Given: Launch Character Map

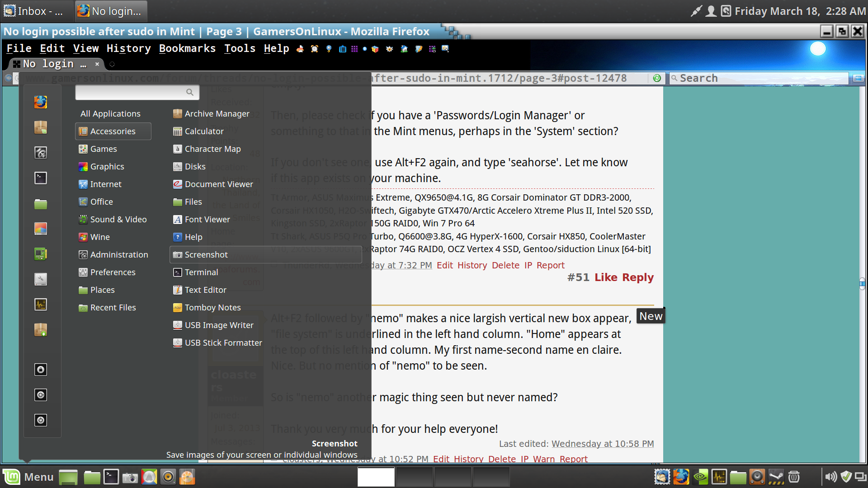Looking at the screenshot, I should coord(266,149).
